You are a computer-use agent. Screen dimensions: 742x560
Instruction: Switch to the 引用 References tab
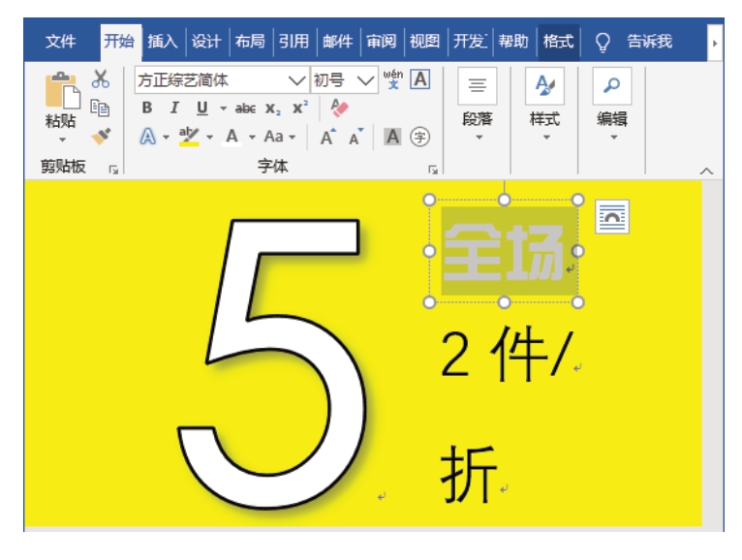coord(294,42)
